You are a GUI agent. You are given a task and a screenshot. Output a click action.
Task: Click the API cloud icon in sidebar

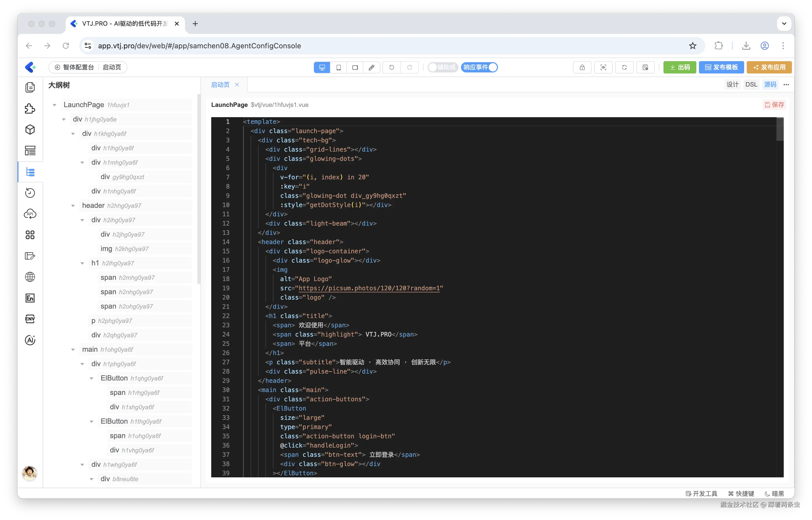click(30, 214)
